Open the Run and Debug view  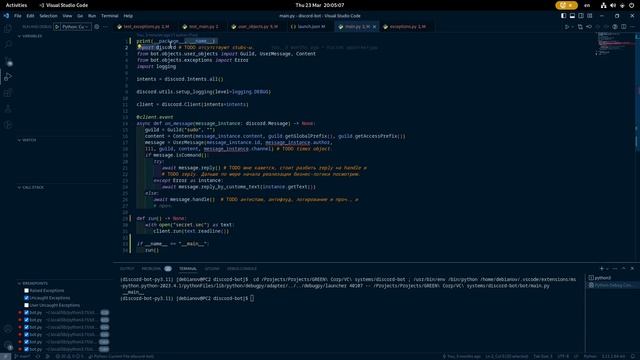pos(8,76)
